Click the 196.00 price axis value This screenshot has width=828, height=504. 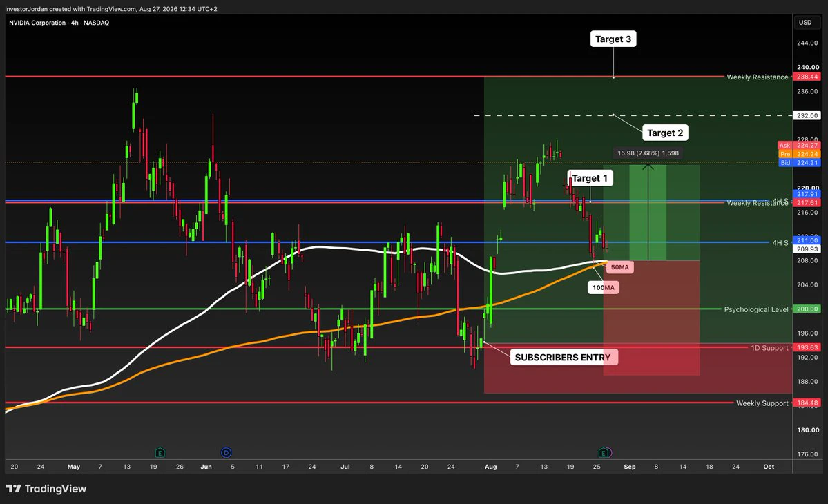807,333
